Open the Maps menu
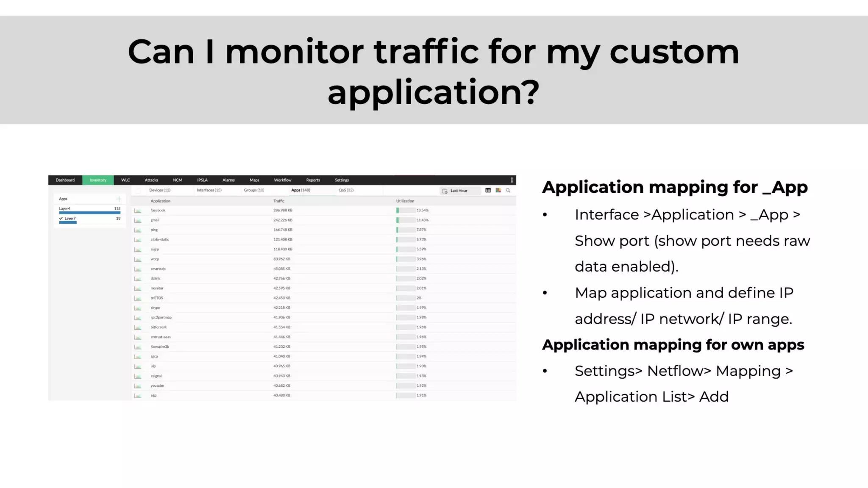The image size is (868, 488). 254,180
